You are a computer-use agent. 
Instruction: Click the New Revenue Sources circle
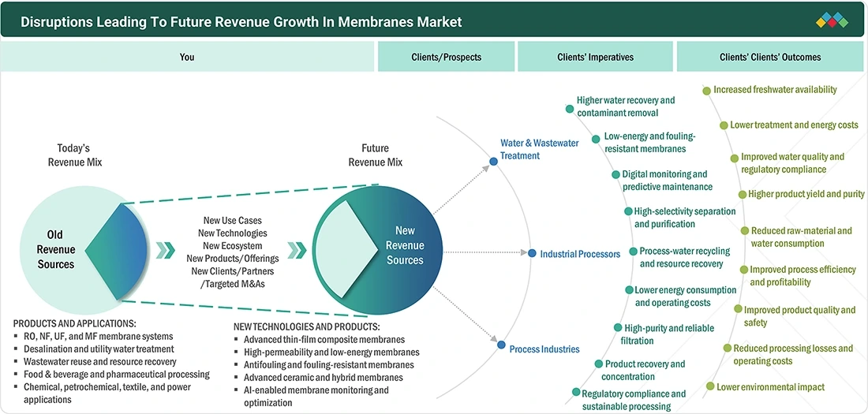[378, 250]
